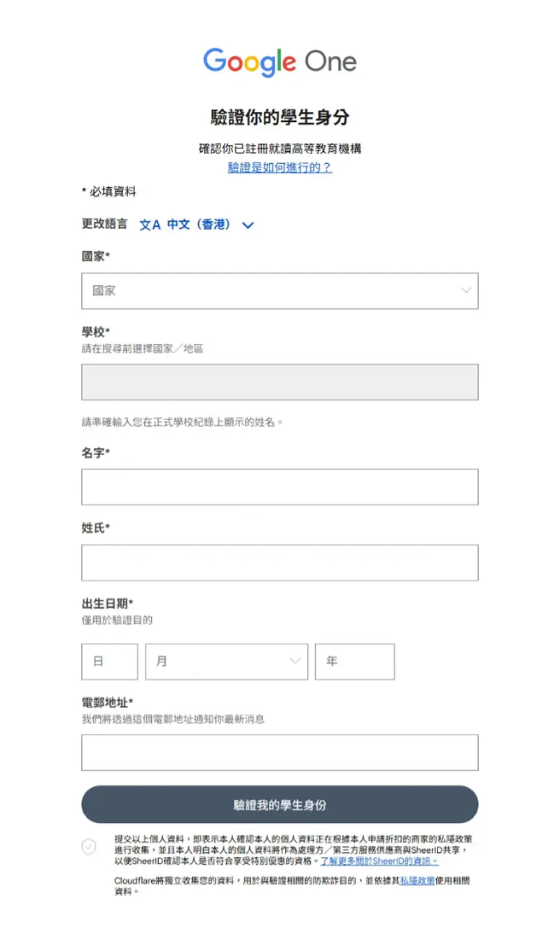Open Cloudflare 私隱政策 link
The width and height of the screenshot is (560, 932).
417,880
